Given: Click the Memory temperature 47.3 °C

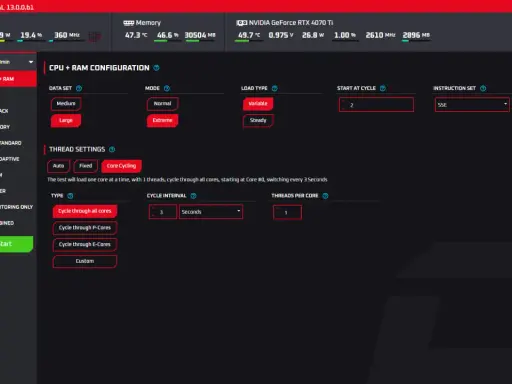Looking at the screenshot, I should coord(136,35).
